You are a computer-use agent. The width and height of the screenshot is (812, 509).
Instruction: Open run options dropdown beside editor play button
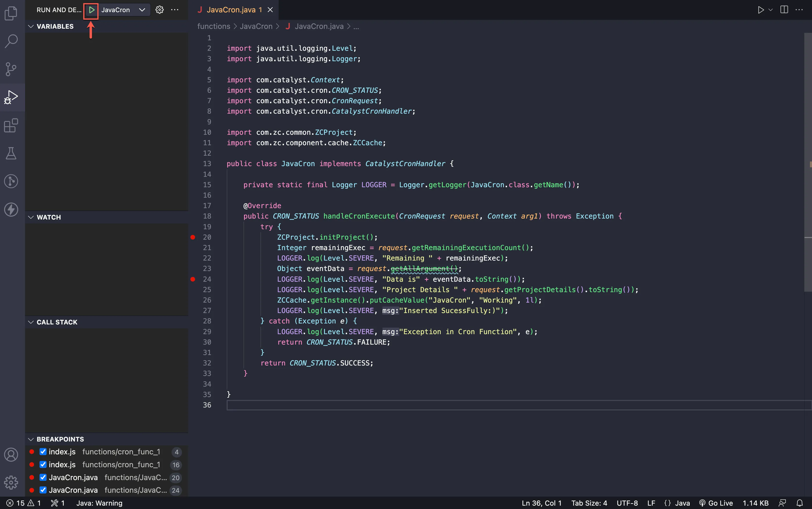[x=771, y=10]
